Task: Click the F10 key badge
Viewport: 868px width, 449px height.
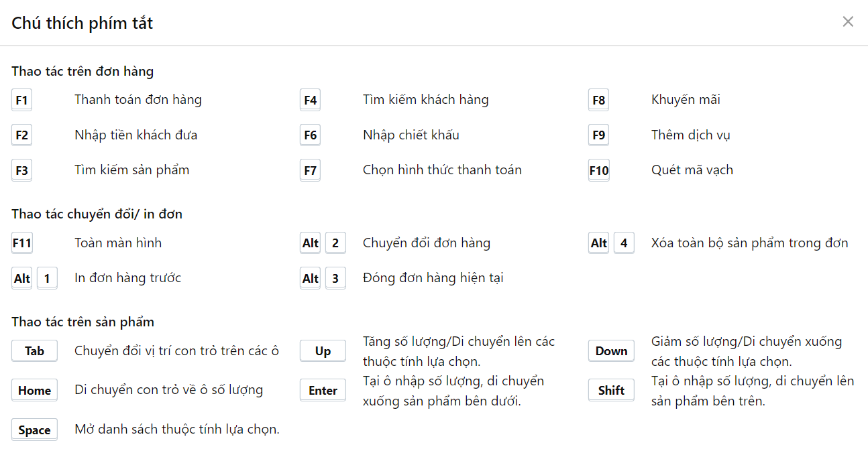Action: [598, 170]
